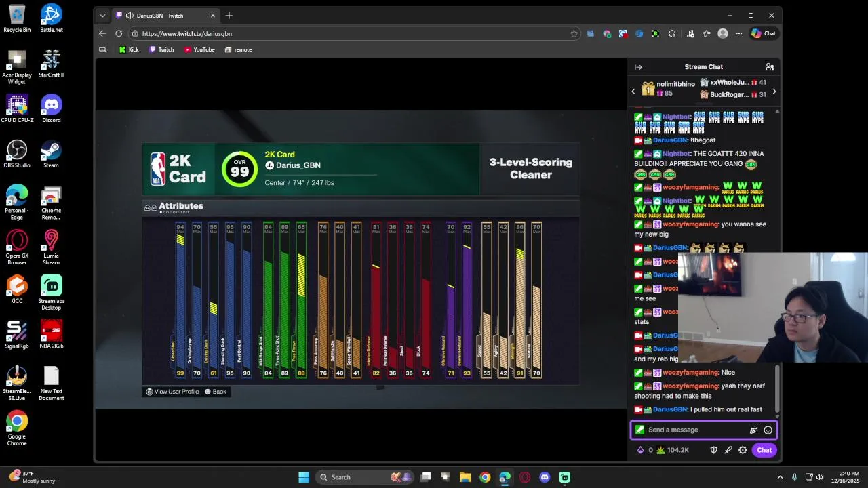Image resolution: width=868 pixels, height=488 pixels.
Task: Refresh the Twitch page
Action: coord(119,33)
